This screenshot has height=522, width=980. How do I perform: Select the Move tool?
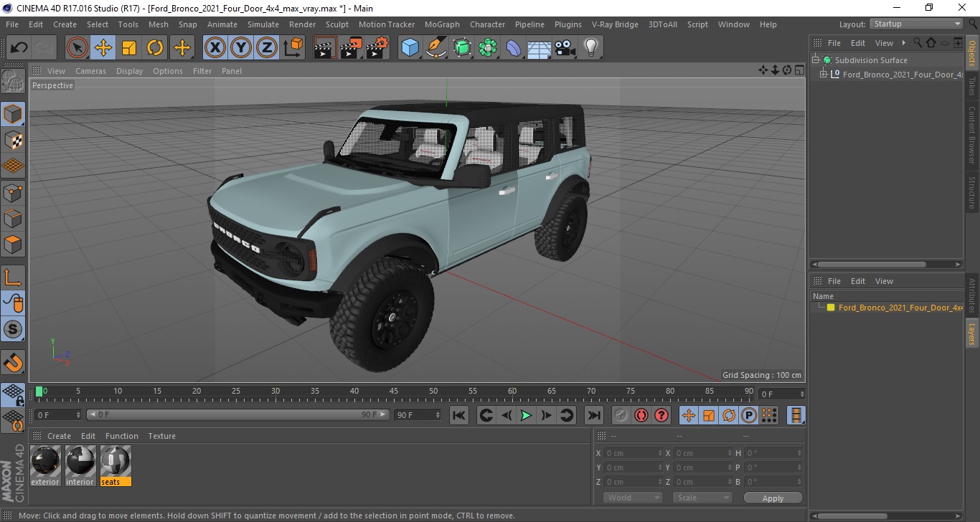103,48
